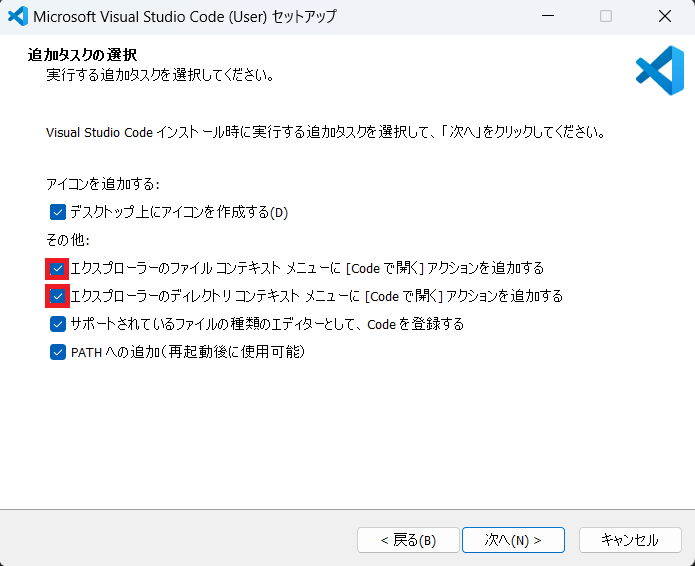Uncheck the desktop icon creation checkbox
Screen dimensions: 695x566
58,212
